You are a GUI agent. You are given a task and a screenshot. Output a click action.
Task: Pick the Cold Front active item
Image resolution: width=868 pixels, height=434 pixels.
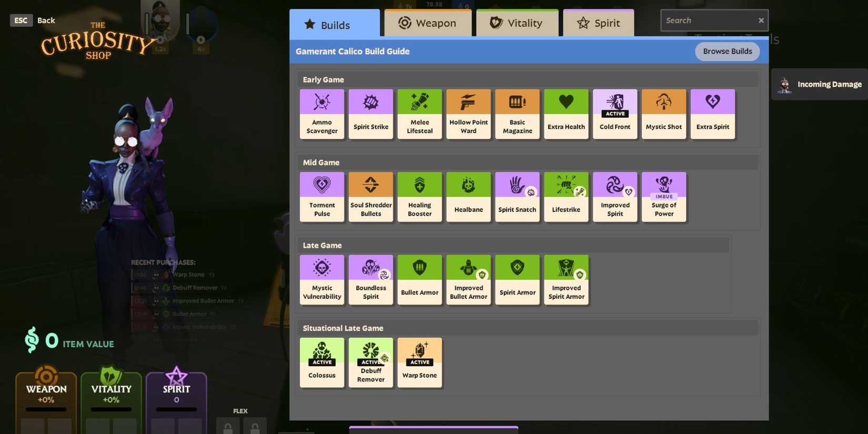point(614,114)
